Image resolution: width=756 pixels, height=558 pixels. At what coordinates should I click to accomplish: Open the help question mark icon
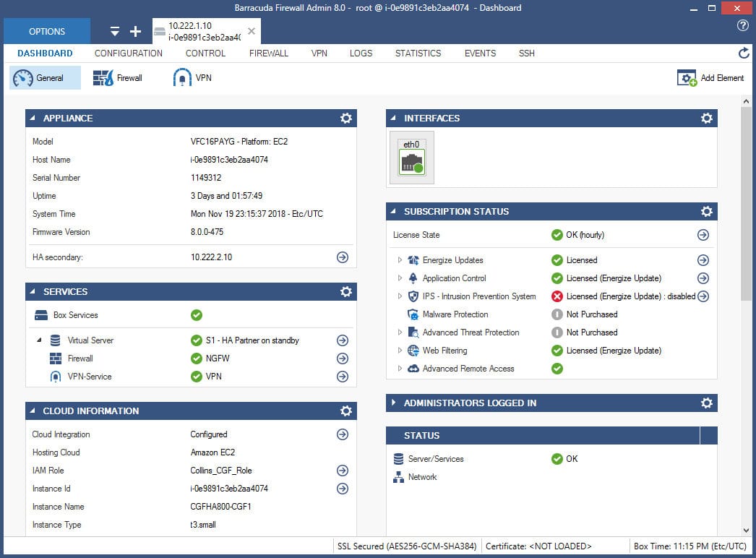(x=743, y=25)
